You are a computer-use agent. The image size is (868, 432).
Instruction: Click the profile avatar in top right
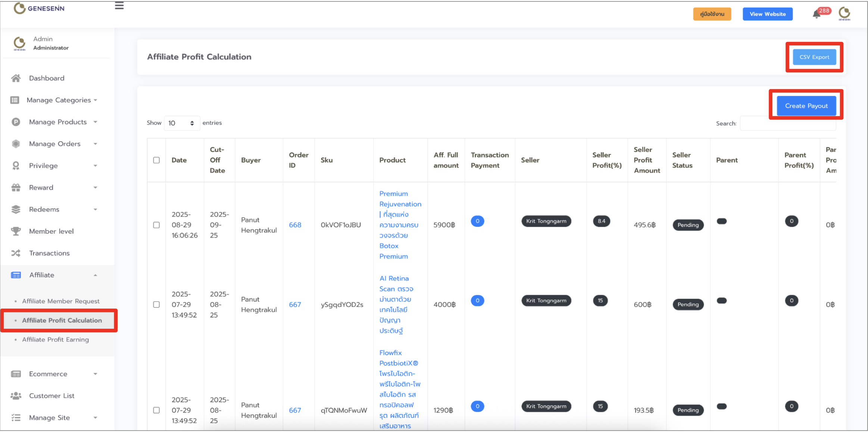(844, 13)
